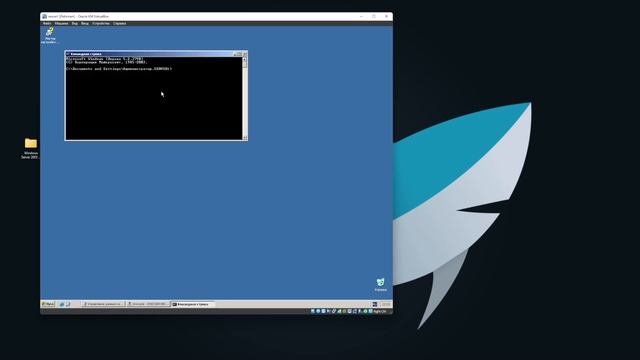Image resolution: width=640 pixels, height=360 pixels.
Task: Close the Command Prompt window
Action: (x=245, y=54)
